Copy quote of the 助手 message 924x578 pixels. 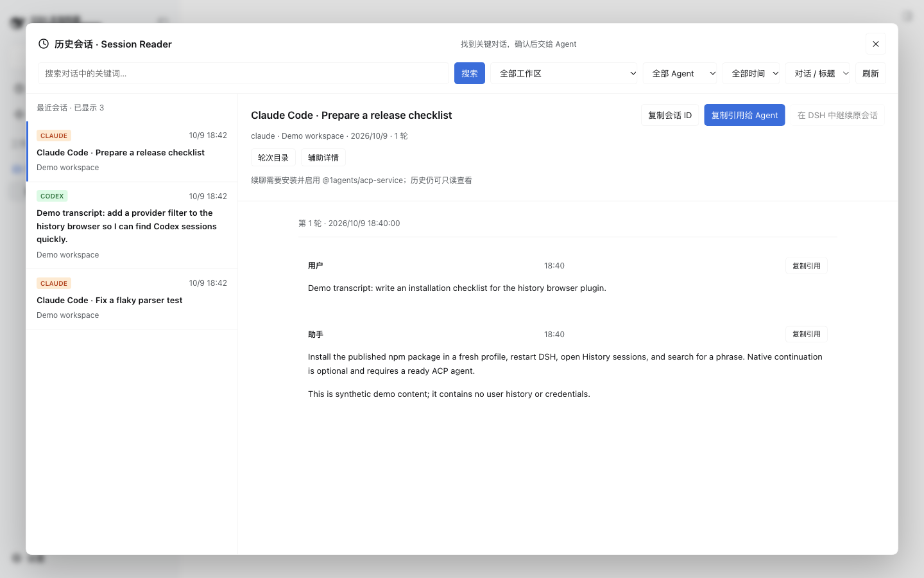click(x=807, y=334)
